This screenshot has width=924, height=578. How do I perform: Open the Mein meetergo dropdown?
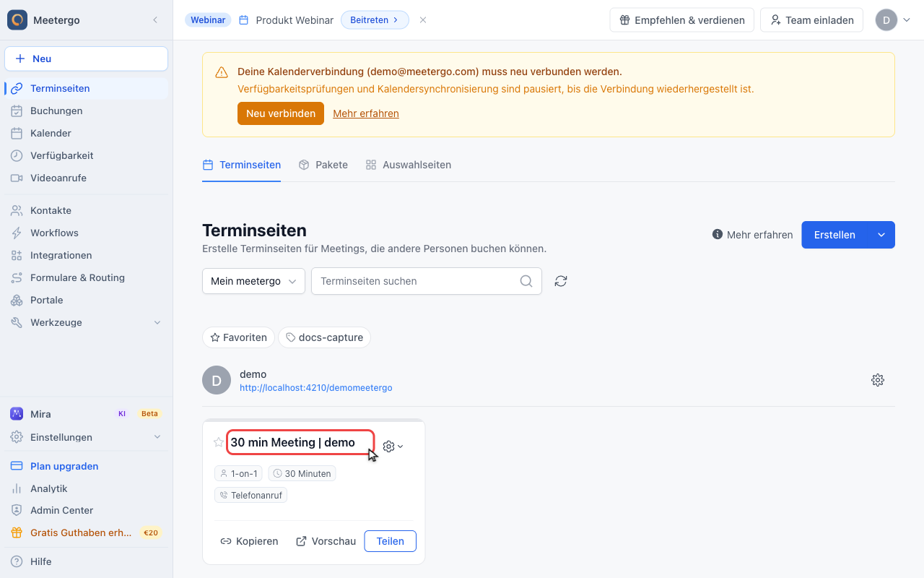pyautogui.click(x=253, y=281)
